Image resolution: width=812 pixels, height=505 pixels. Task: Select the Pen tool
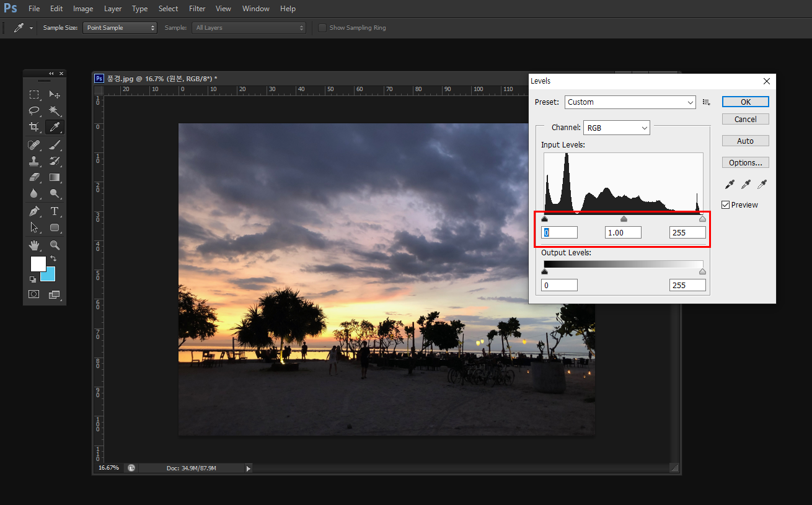[x=34, y=211]
